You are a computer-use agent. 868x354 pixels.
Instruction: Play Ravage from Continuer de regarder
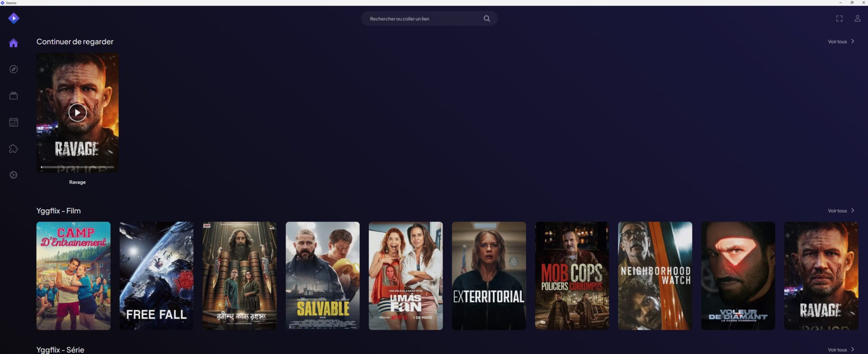tap(77, 113)
